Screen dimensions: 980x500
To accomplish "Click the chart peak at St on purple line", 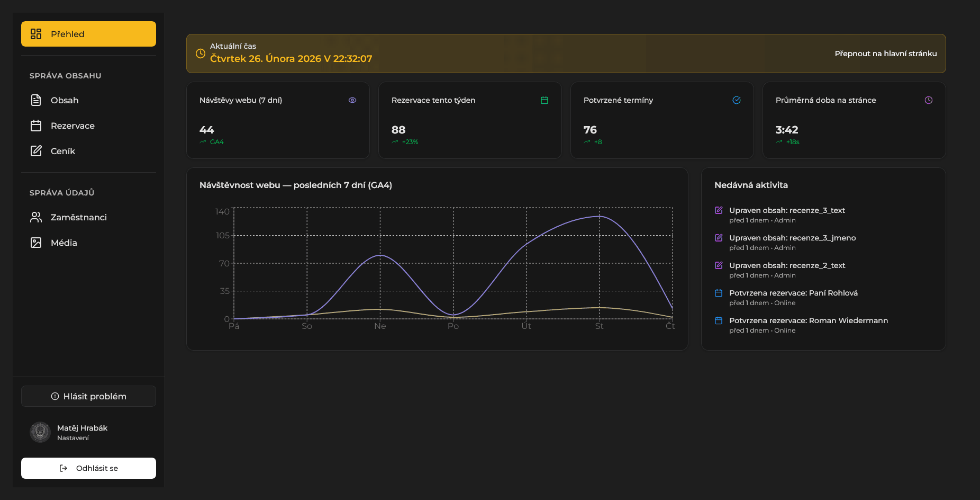I will (x=599, y=216).
